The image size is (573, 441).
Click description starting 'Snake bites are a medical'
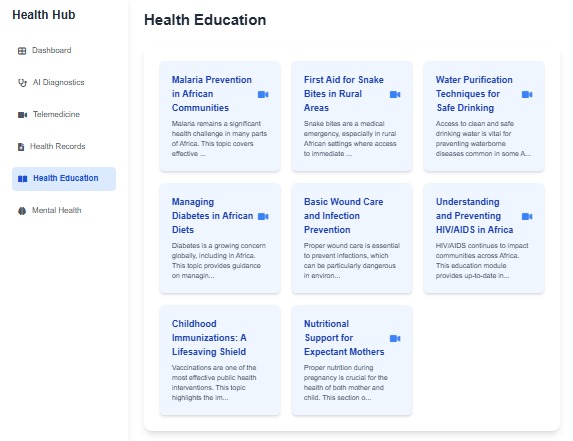click(x=350, y=139)
